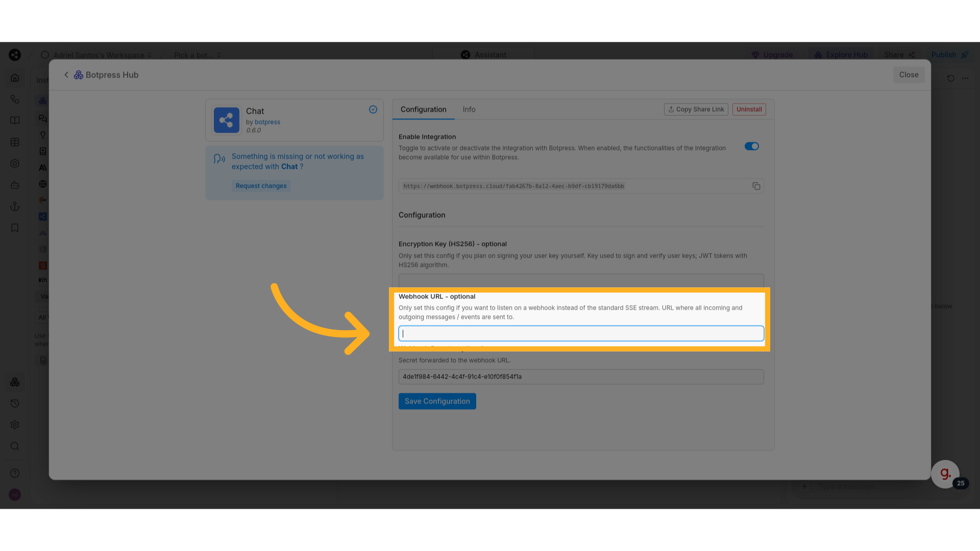Open the botpress author link
980x551 pixels.
[x=267, y=122]
